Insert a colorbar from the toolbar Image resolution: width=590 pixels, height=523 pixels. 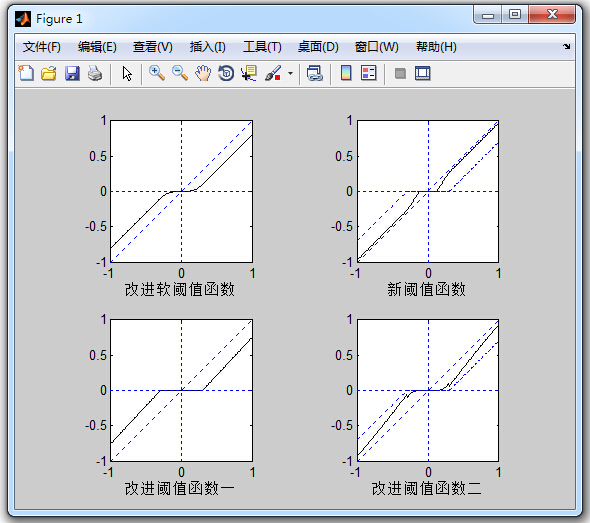pyautogui.click(x=346, y=73)
